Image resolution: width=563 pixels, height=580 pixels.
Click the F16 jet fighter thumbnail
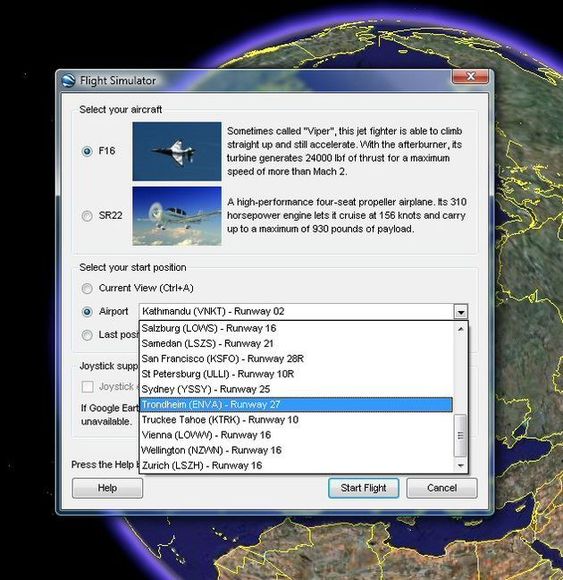(177, 151)
